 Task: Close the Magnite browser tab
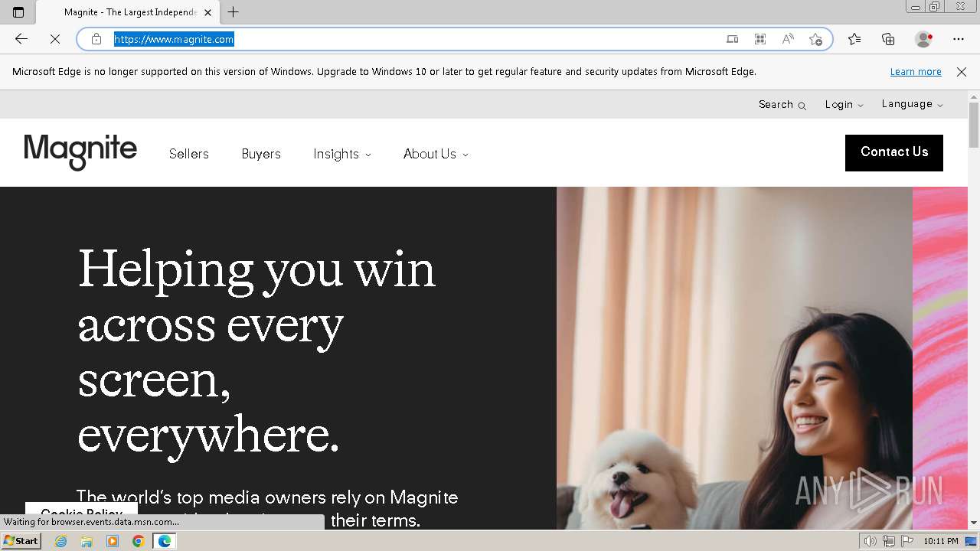pos(207,12)
